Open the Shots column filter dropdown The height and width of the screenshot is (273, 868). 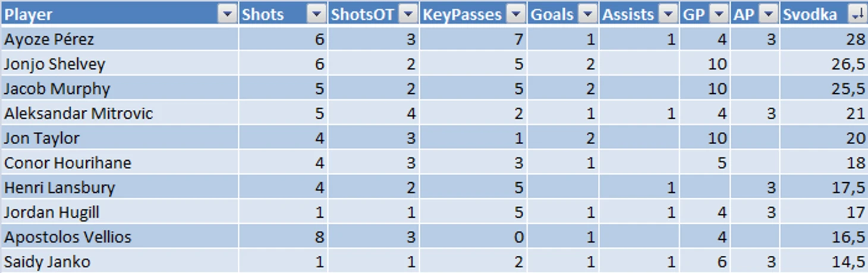317,15
